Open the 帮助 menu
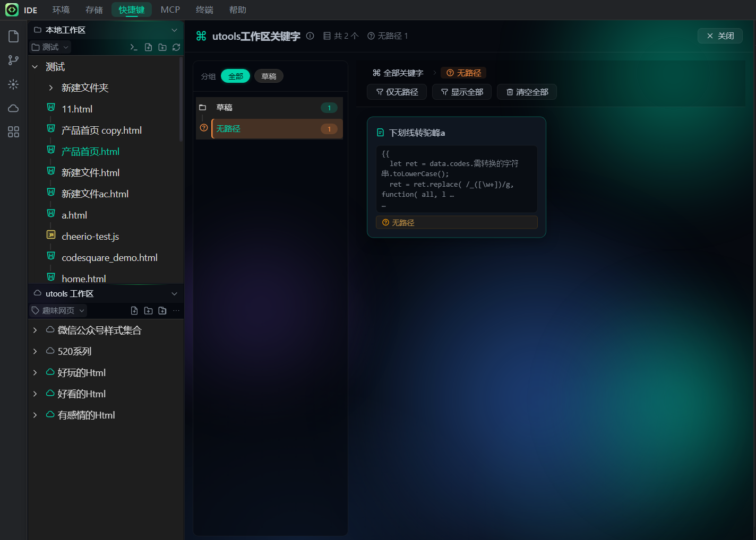756x540 pixels. [238, 10]
